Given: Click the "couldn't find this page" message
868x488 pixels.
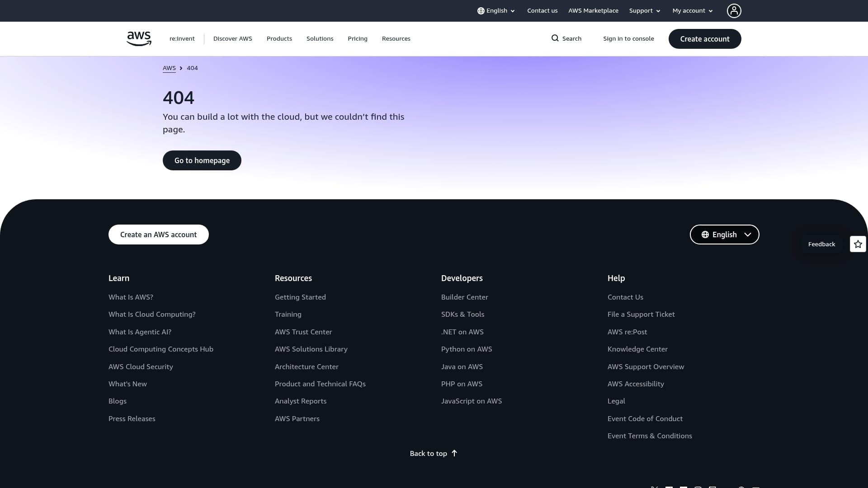Looking at the screenshot, I should (x=283, y=123).
